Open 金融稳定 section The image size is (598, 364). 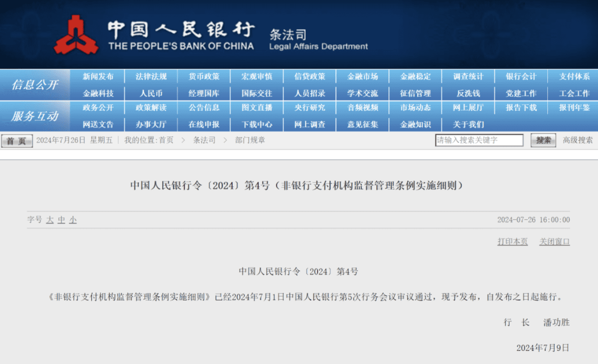[415, 77]
